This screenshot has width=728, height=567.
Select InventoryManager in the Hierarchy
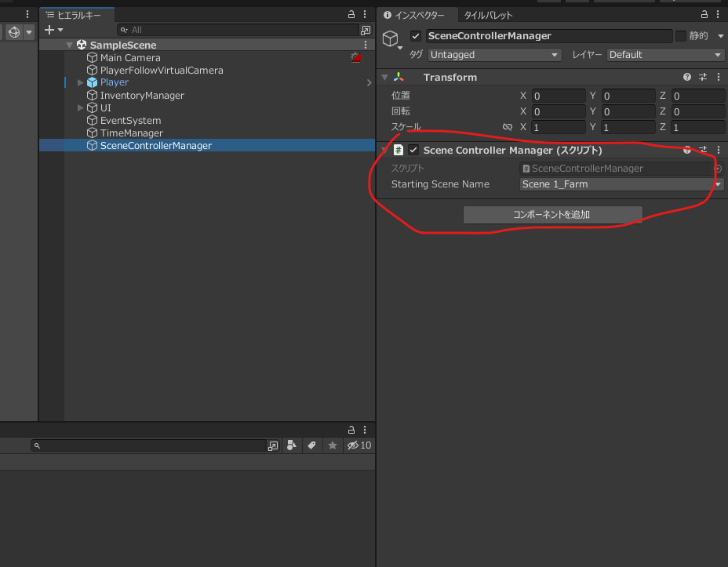click(142, 95)
